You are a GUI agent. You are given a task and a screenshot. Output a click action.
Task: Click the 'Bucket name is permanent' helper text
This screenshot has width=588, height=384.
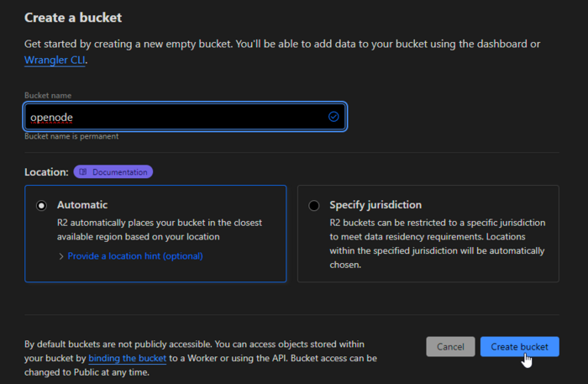point(71,136)
